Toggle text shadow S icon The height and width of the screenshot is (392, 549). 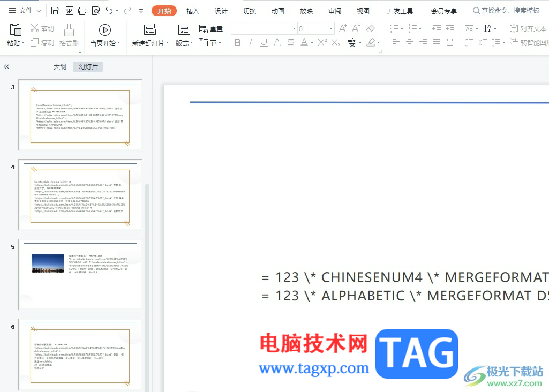(x=291, y=43)
